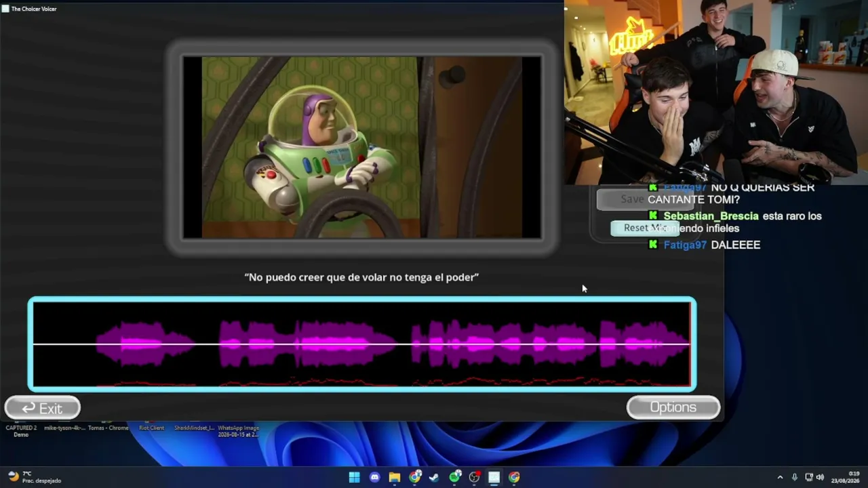Click the Buzz Lightyear video preview
868x488 pixels.
(362, 148)
